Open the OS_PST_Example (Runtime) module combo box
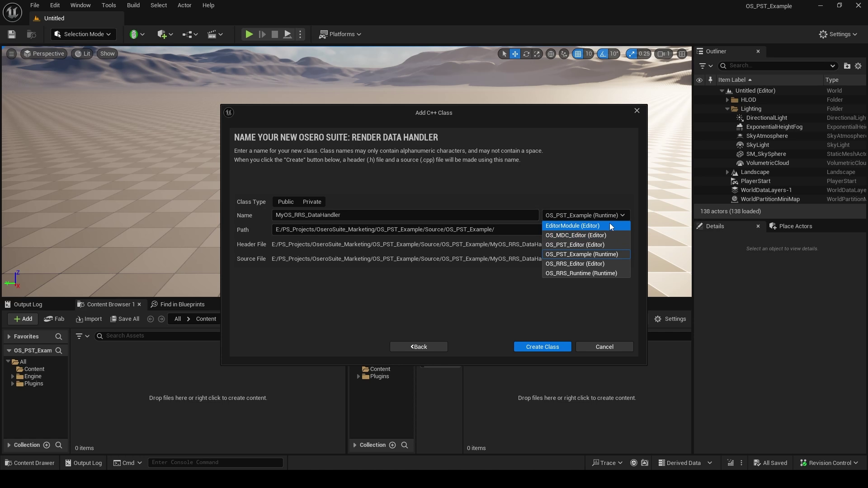Screen dimensions: 868x488 (x=585, y=216)
